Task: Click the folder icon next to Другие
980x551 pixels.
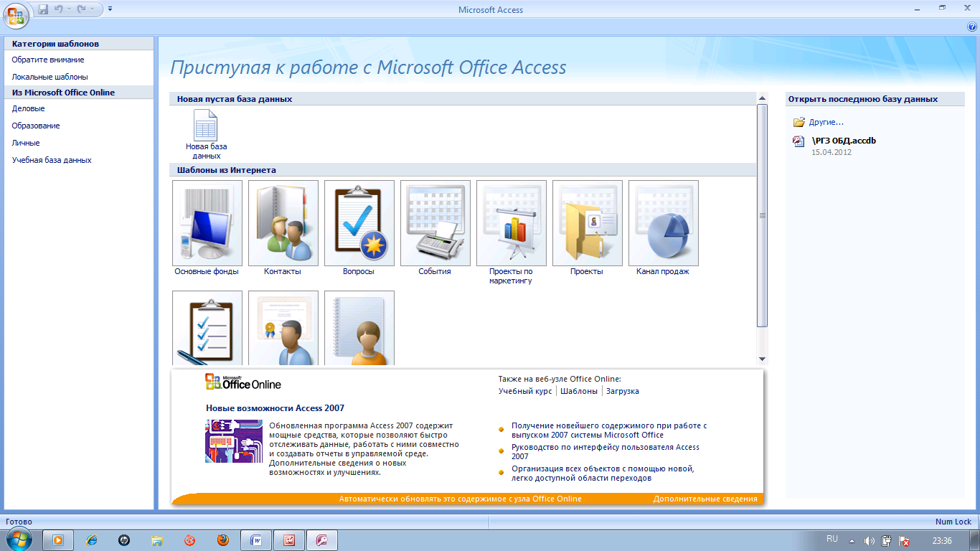Action: pos(798,122)
